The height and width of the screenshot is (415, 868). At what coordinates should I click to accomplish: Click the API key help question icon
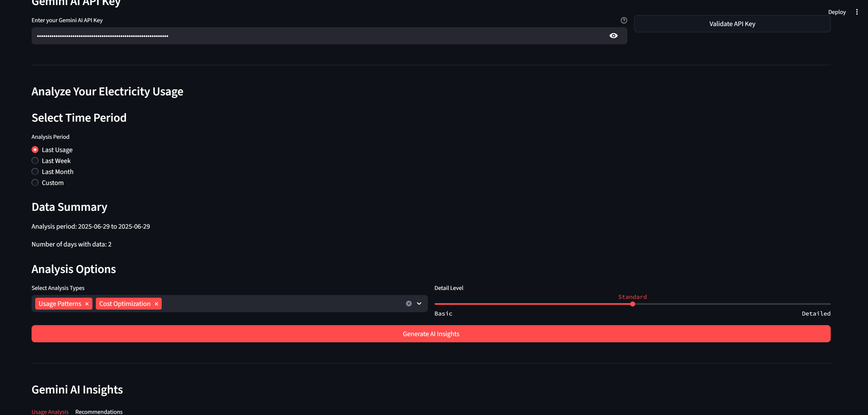pos(624,20)
